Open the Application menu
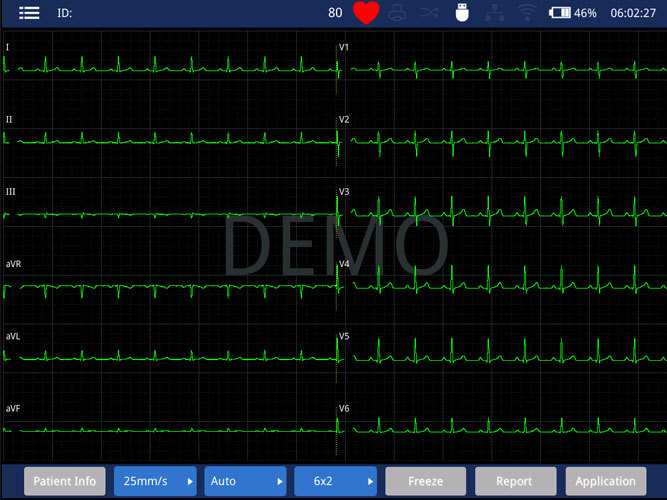The image size is (667, 500). click(605, 481)
